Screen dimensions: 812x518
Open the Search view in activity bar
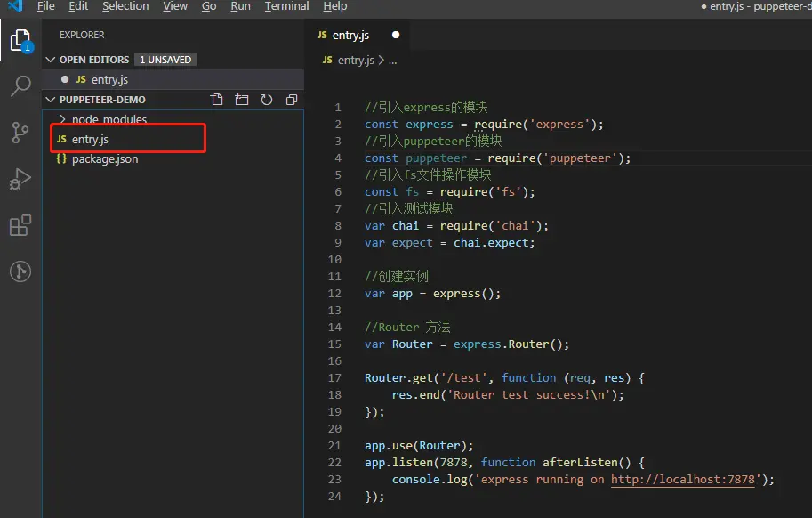click(x=20, y=86)
